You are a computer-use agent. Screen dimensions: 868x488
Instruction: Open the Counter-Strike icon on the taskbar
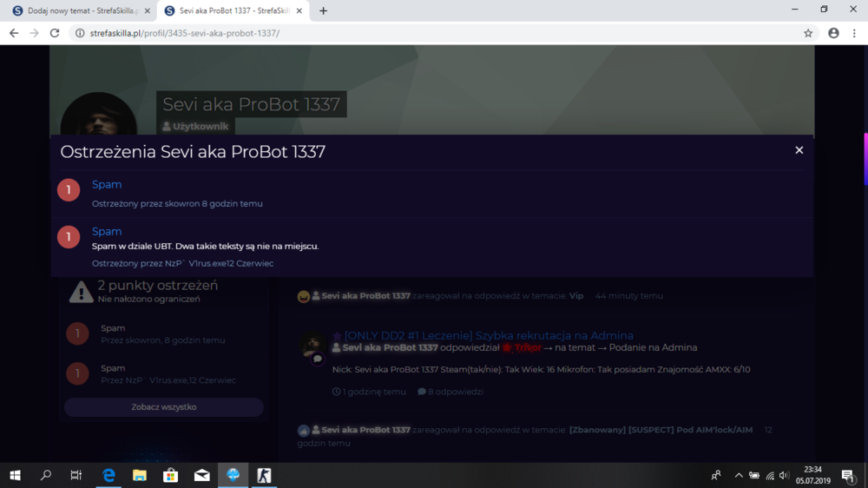264,475
